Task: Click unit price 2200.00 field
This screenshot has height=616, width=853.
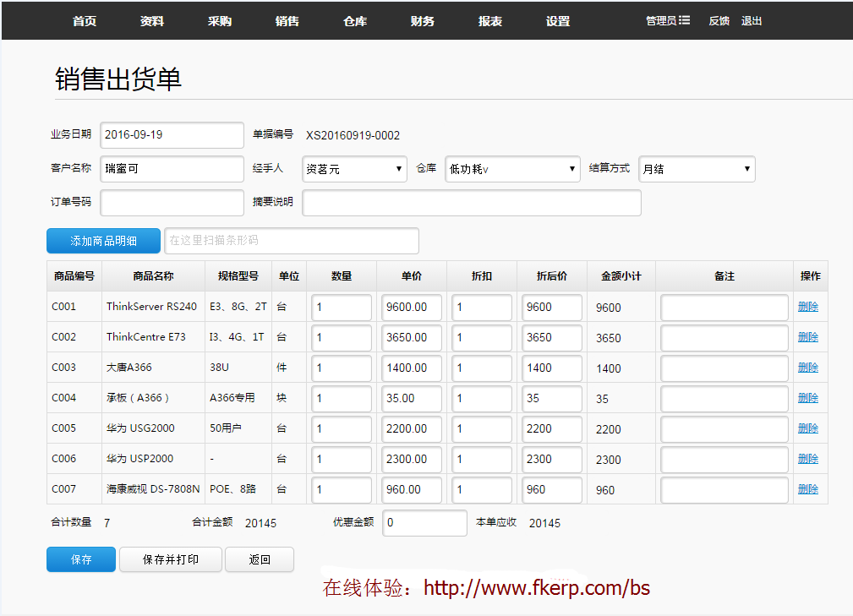Action: [411, 429]
